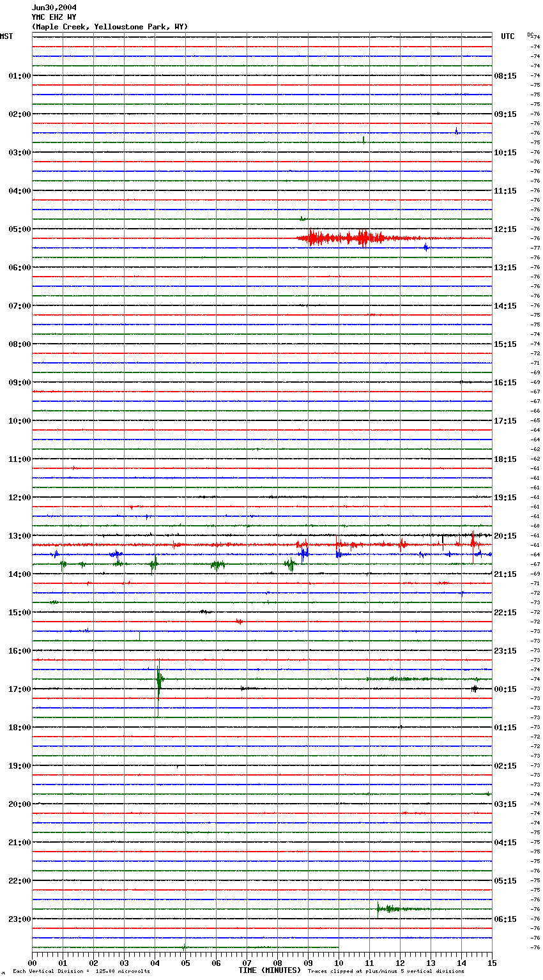Click the '04' minute tick label
The image size is (543, 980).
click(x=155, y=963)
